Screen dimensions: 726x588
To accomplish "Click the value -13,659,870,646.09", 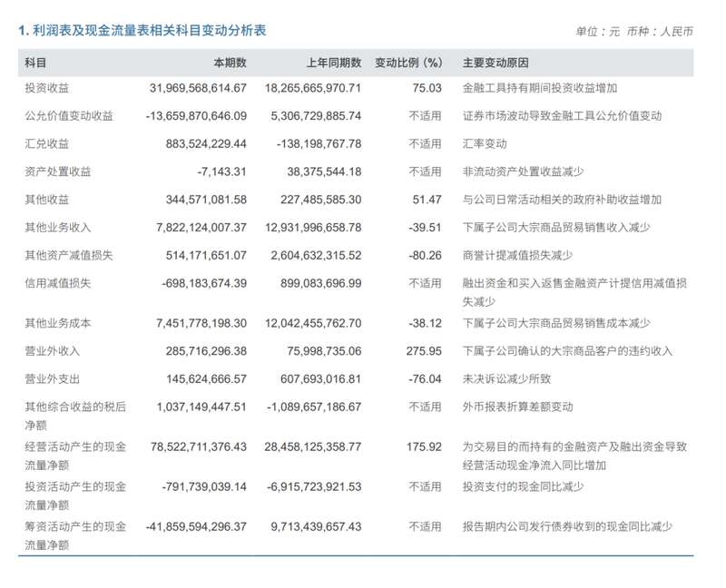I will (196, 116).
